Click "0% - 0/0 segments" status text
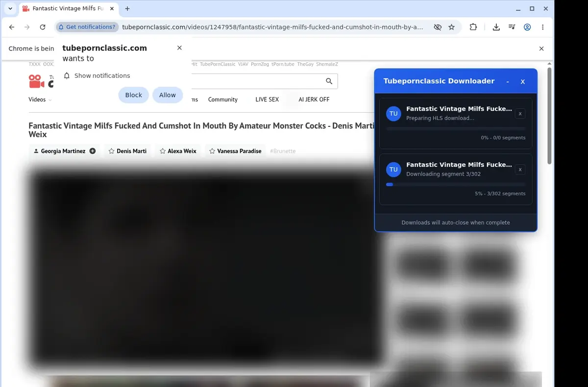 pyautogui.click(x=503, y=138)
